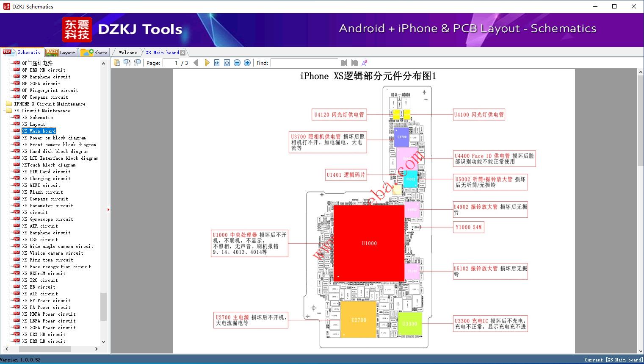Click the PDF icon beside 8P Earphone circuit
The width and height of the screenshot is (644, 364).
[x=17, y=77]
